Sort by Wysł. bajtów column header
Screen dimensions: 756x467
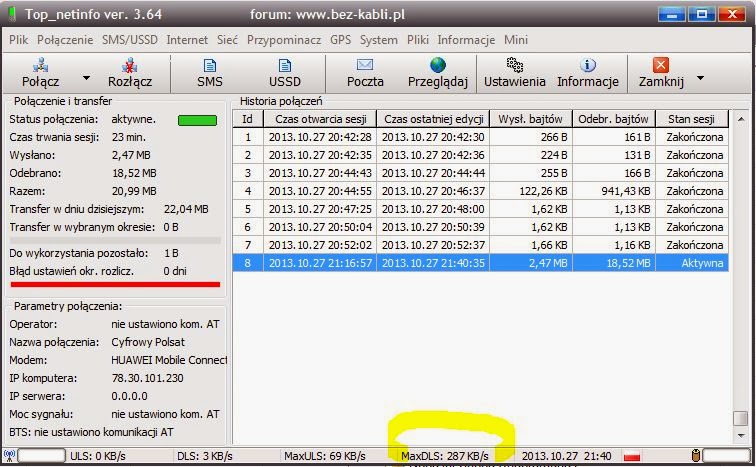coord(531,119)
